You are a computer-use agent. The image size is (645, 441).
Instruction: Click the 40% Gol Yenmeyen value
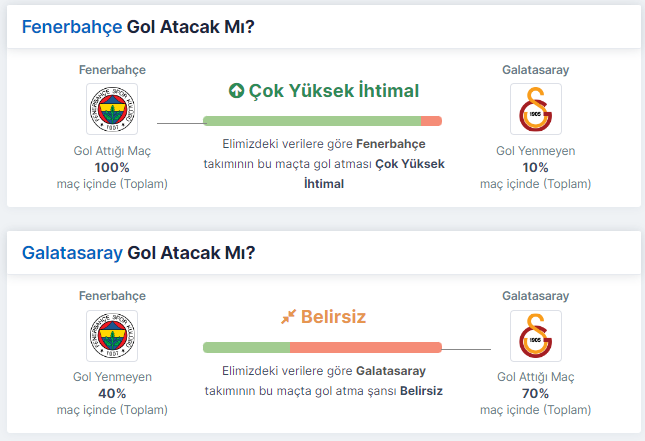[112, 394]
